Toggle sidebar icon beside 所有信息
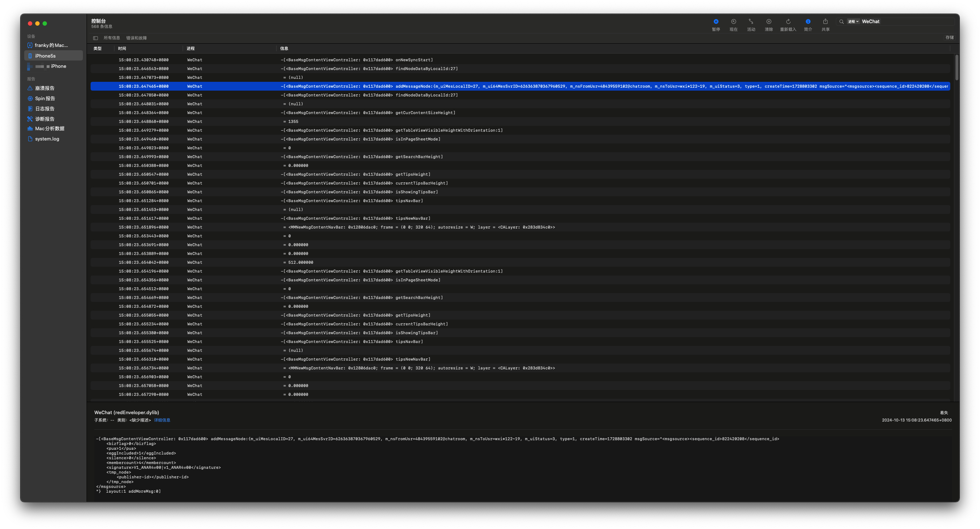Screen dimensions: 980x529 pos(95,38)
